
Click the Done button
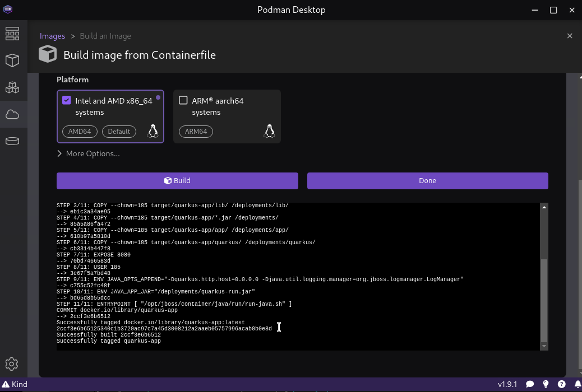tap(428, 181)
